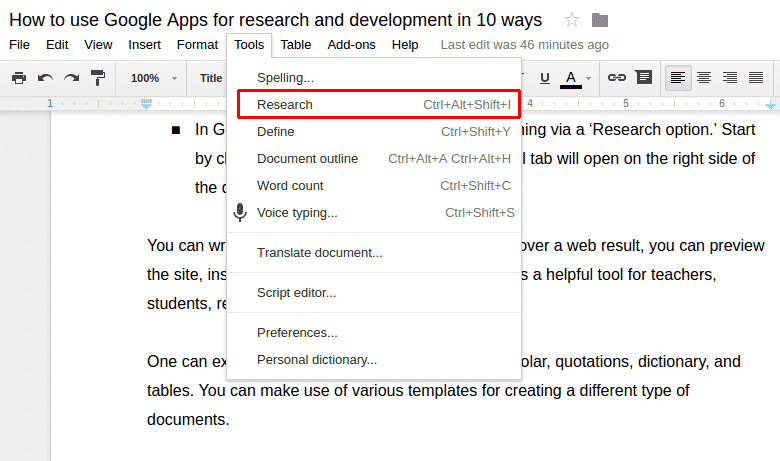Screen dimensions: 780x461
Task: Open the Help menu
Action: point(405,45)
